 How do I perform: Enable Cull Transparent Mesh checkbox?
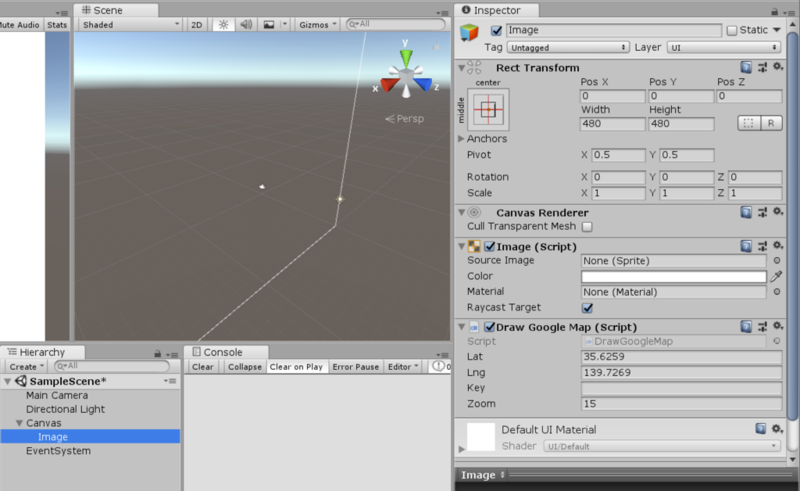[587, 227]
